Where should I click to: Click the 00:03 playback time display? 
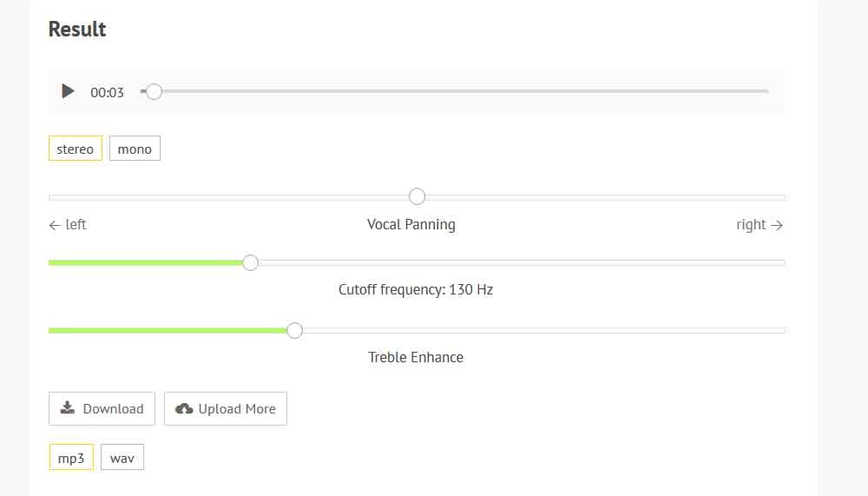pyautogui.click(x=107, y=92)
